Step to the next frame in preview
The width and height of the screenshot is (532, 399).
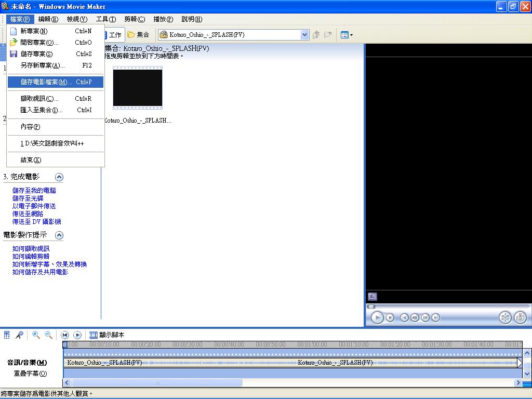(425, 317)
